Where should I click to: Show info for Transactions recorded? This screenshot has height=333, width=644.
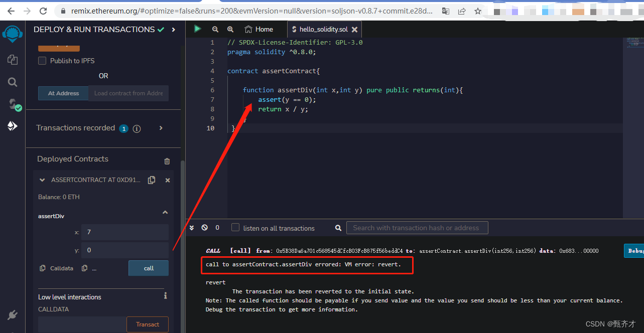coord(137,128)
